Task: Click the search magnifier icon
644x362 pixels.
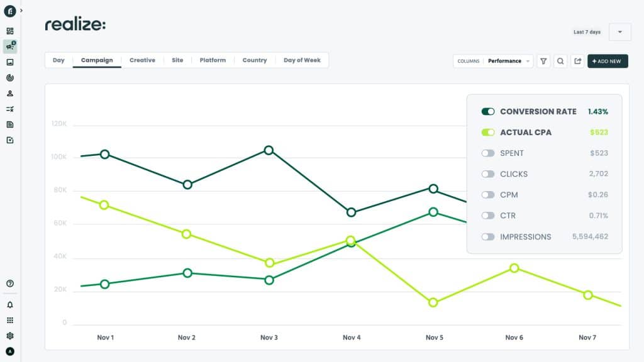Action: 560,61
